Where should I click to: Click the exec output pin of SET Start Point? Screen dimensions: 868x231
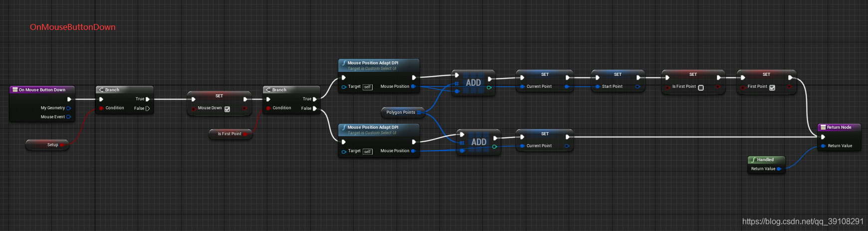639,78
